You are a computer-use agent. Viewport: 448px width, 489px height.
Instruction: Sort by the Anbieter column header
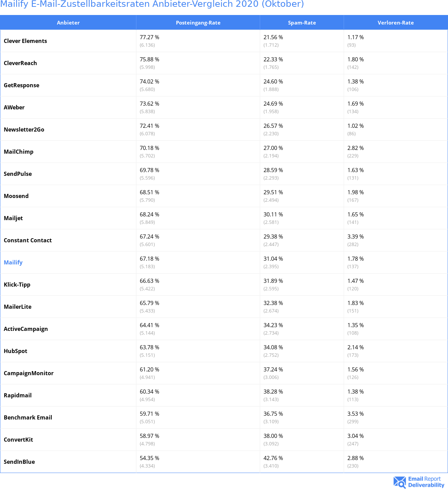[x=68, y=22]
